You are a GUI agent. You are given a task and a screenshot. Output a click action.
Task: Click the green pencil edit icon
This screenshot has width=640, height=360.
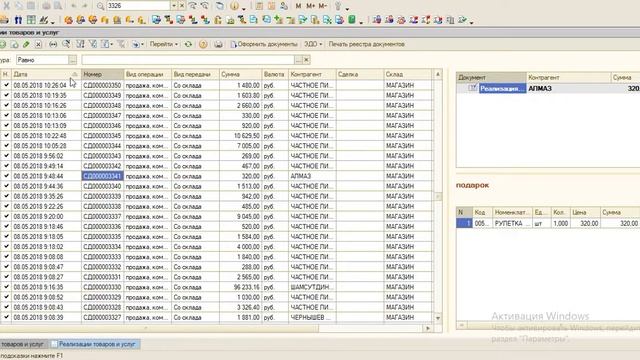pos(26,44)
